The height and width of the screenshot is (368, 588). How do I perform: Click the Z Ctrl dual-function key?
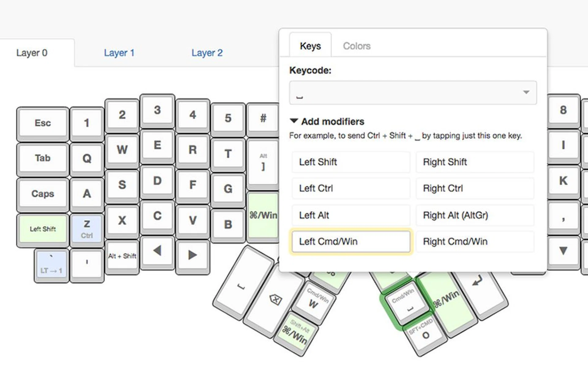(x=87, y=229)
